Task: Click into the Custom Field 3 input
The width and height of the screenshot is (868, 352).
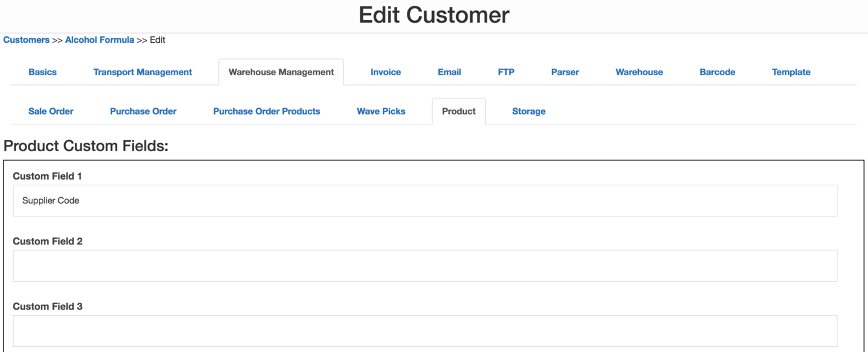Action: pyautogui.click(x=425, y=331)
